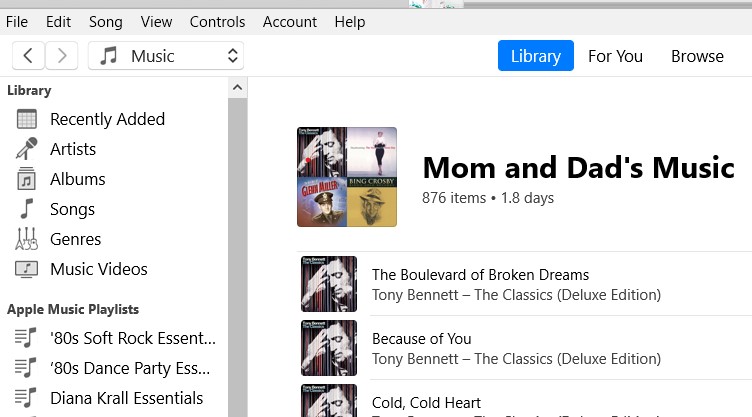Click the Genres guitars icon

[x=26, y=239]
